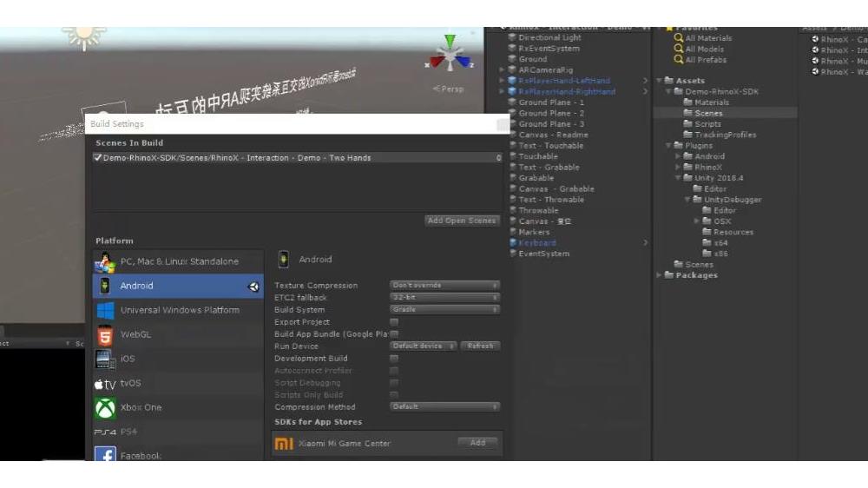Viewport: 868px width, 488px height.
Task: Uncheck the RhinoX Two Hands scene checkbox
Action: 98,158
